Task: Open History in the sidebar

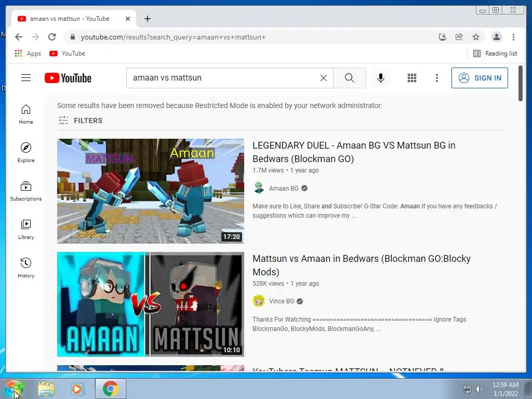Action: [26, 268]
